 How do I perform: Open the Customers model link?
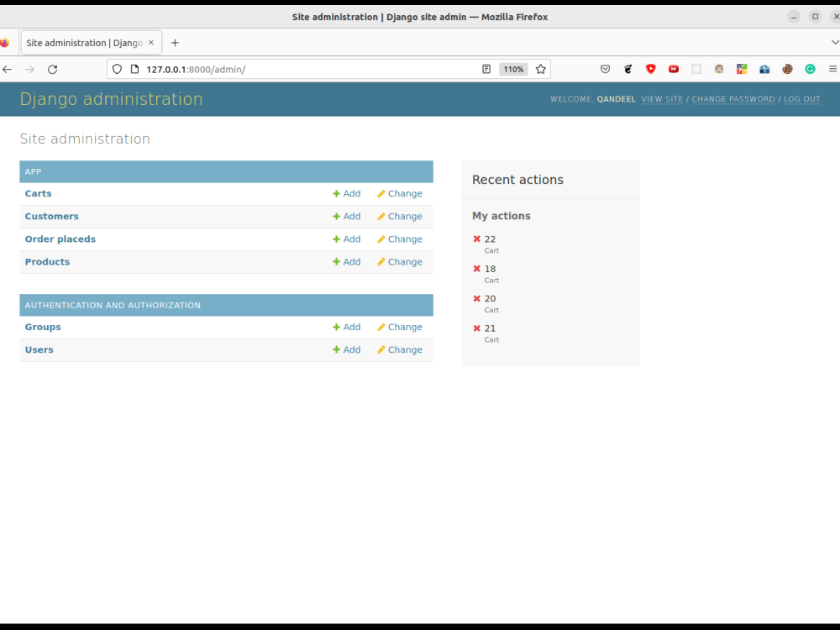51,217
